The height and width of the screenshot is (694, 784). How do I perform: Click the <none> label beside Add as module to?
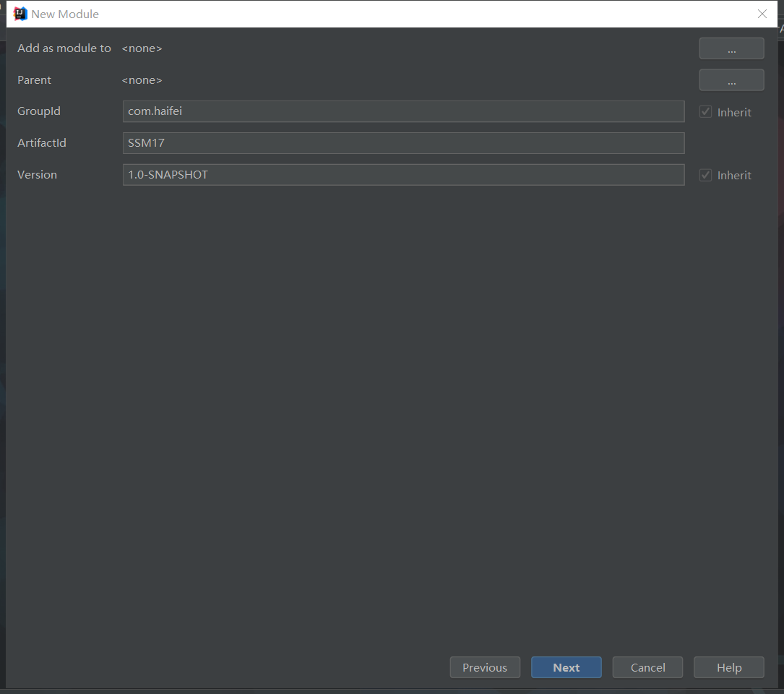tap(142, 48)
